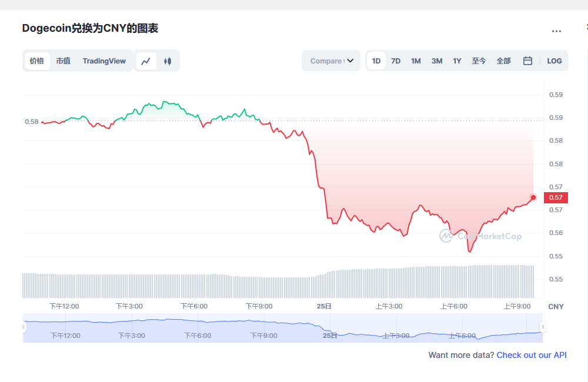588x382 pixels.
Task: Select the 市值 tab
Action: pyautogui.click(x=64, y=61)
